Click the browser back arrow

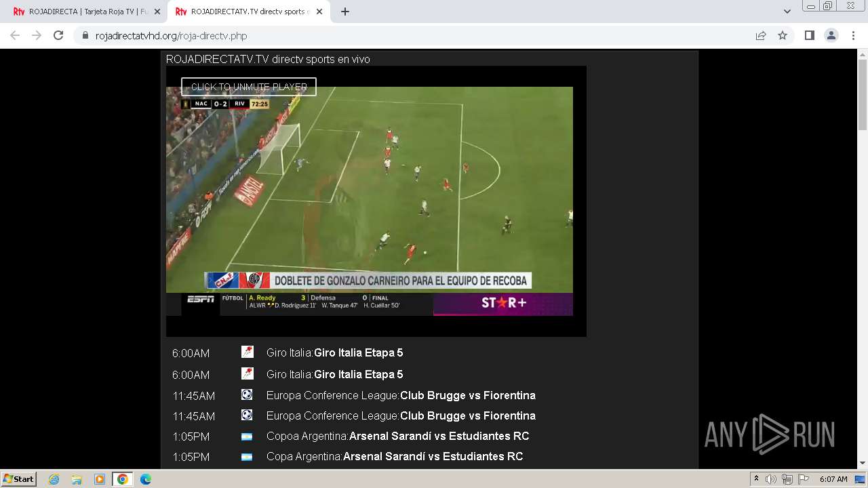click(15, 35)
